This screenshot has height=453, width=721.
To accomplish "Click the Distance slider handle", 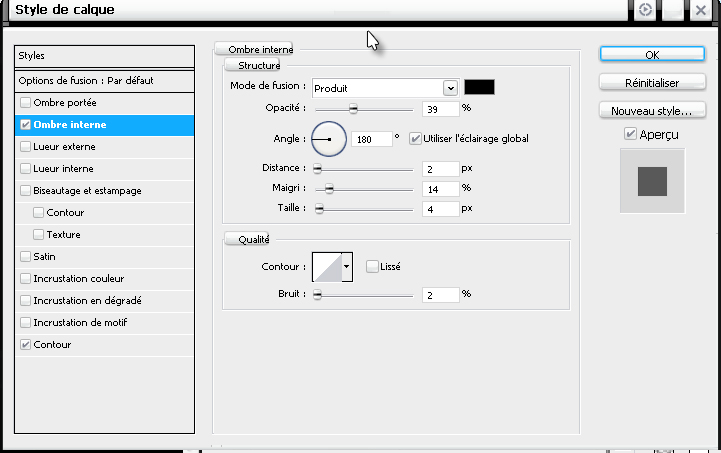I will [x=317, y=169].
